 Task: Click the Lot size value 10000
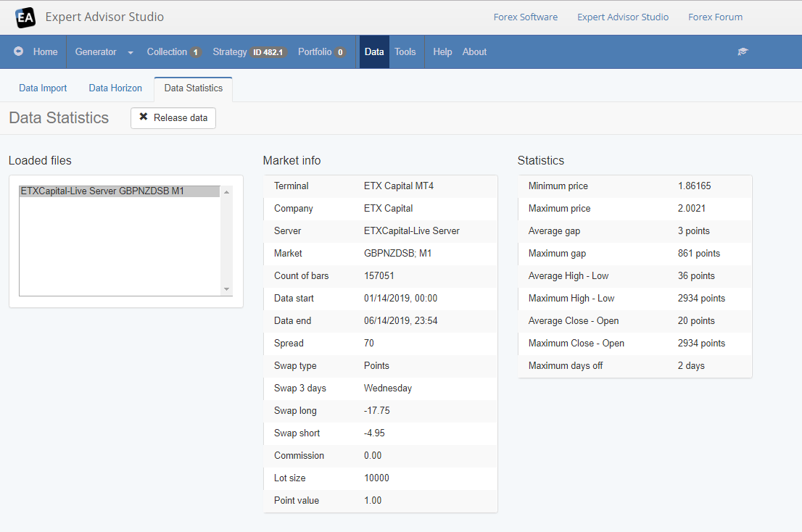376,478
